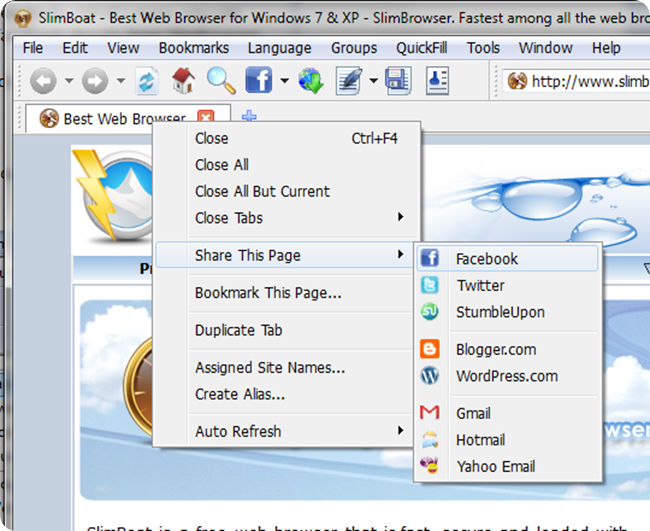Click the SlimBoat lightning logo image
The image size is (650, 531).
coord(113,195)
